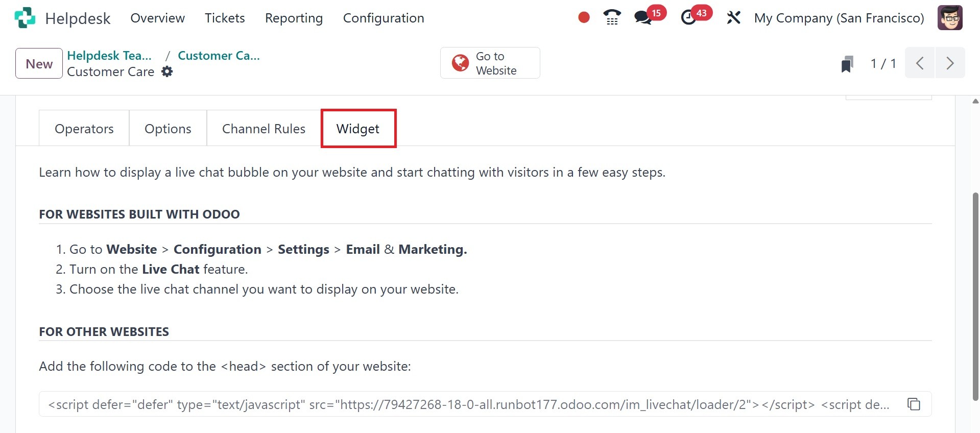Click the debug tools wrench icon
Viewport: 980px width, 433px height.
[733, 18]
